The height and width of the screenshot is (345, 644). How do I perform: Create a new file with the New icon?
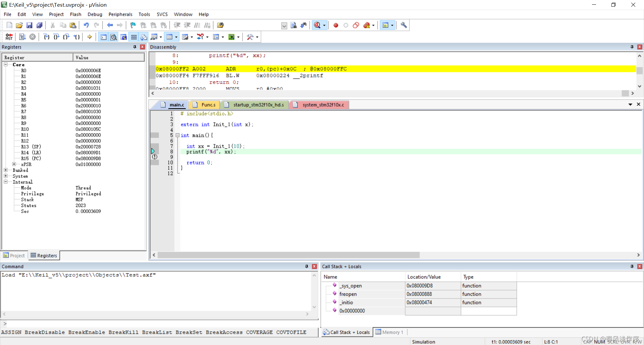point(9,25)
